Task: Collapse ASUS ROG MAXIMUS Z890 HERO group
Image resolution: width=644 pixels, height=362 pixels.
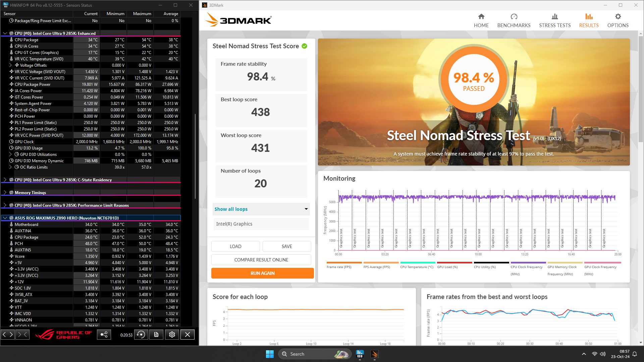Action: pos(5,218)
